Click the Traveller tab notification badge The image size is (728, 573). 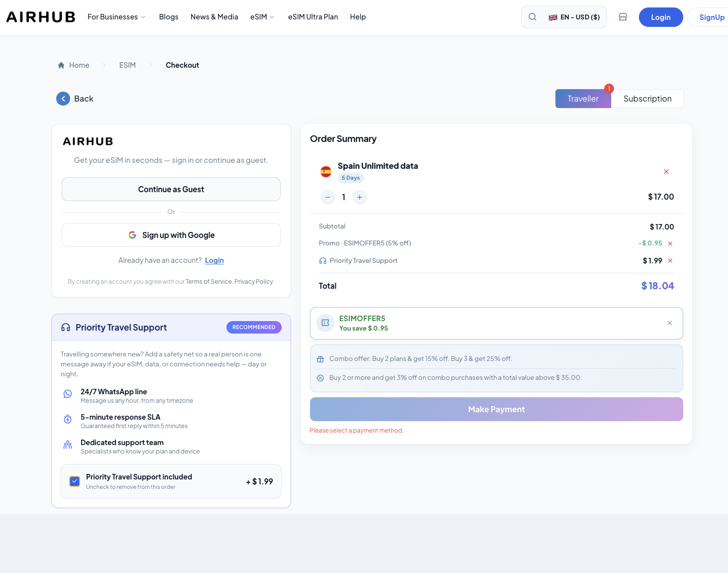click(609, 89)
